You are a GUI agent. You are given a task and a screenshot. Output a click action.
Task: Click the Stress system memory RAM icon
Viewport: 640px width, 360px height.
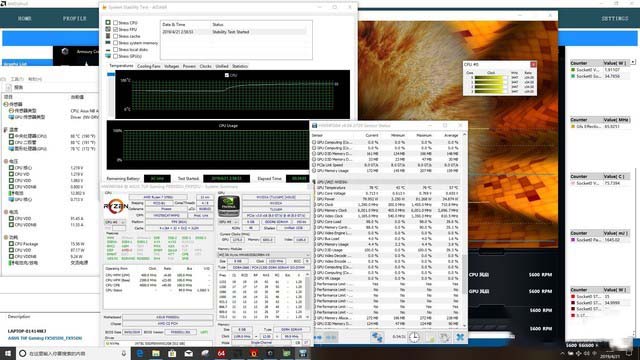point(108,42)
